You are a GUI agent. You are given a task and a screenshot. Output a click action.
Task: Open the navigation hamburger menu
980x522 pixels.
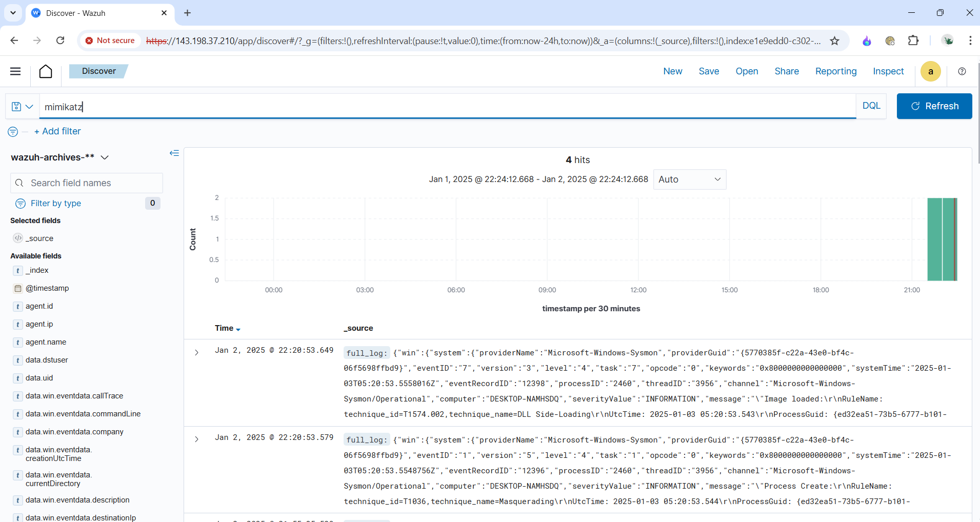coord(15,71)
